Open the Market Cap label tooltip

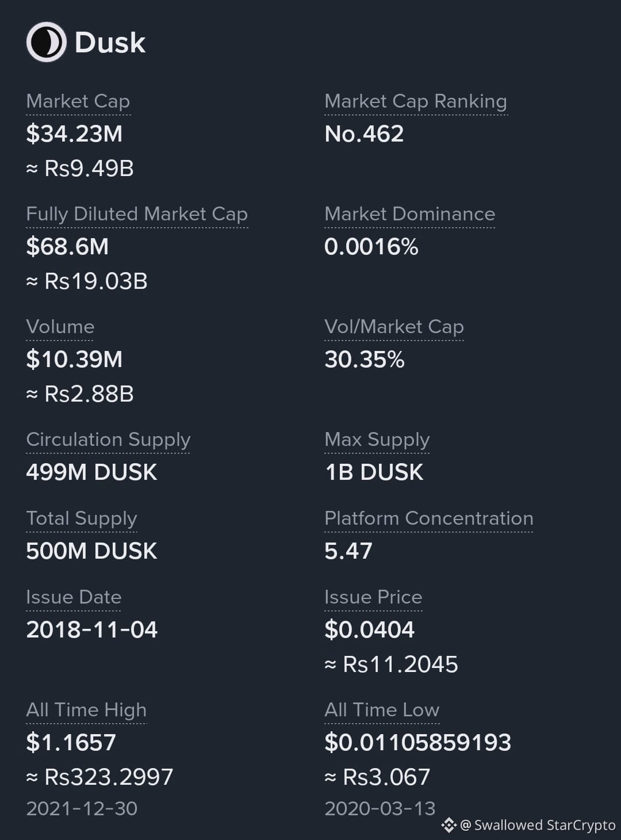point(78,101)
